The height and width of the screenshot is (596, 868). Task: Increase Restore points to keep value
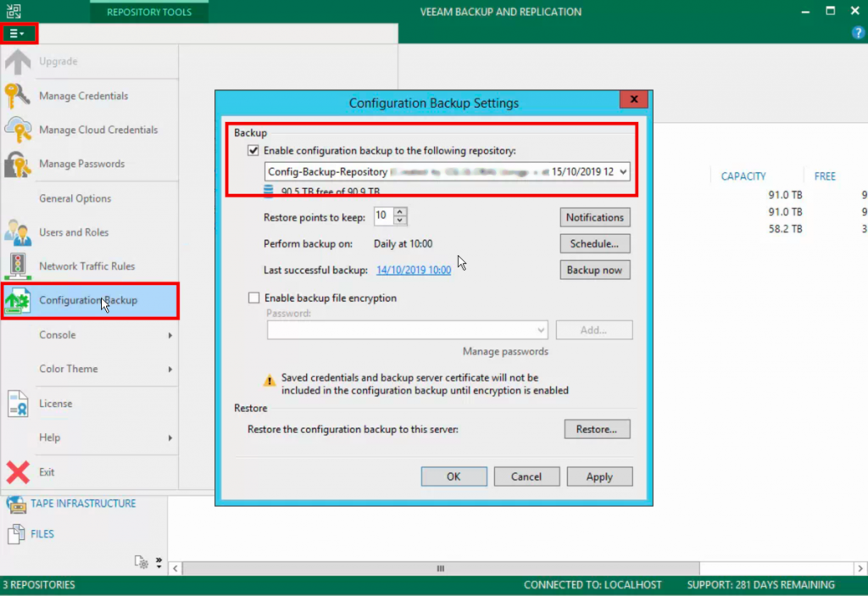(400, 212)
